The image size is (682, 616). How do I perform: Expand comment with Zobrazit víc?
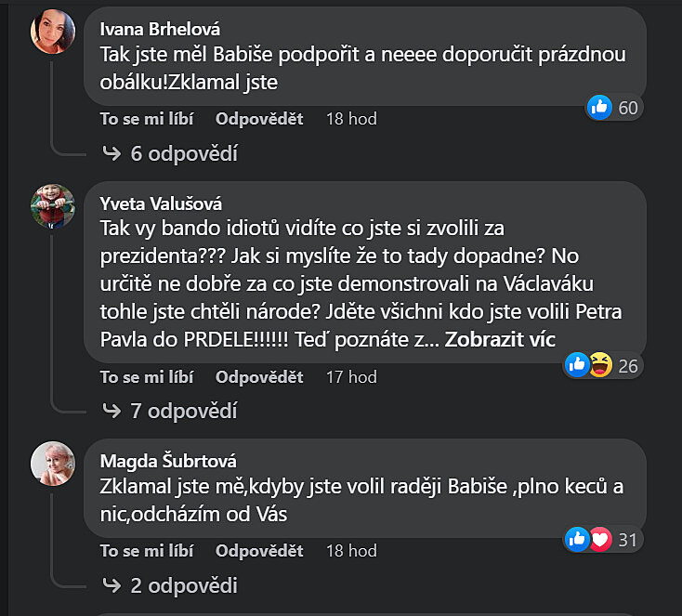[x=500, y=340]
